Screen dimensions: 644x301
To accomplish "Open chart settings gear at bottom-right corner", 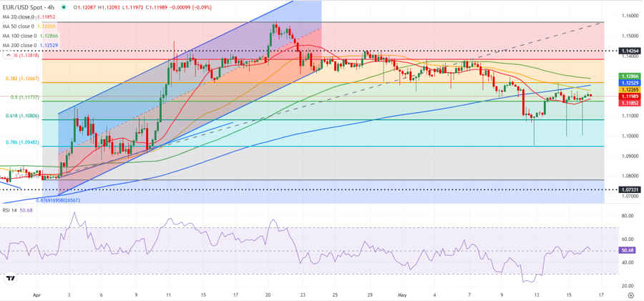I will point(631,295).
